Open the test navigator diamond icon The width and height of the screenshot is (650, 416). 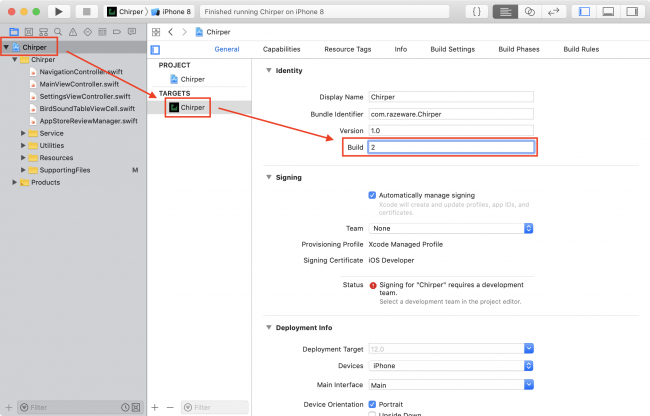87,32
